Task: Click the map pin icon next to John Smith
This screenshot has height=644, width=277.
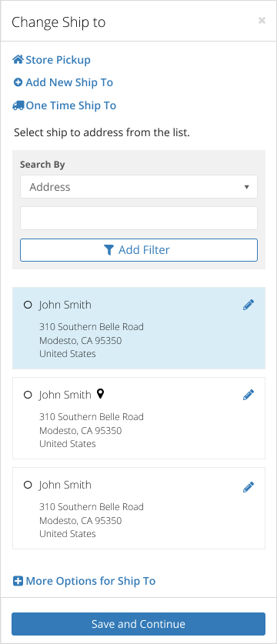Action: [x=101, y=394]
